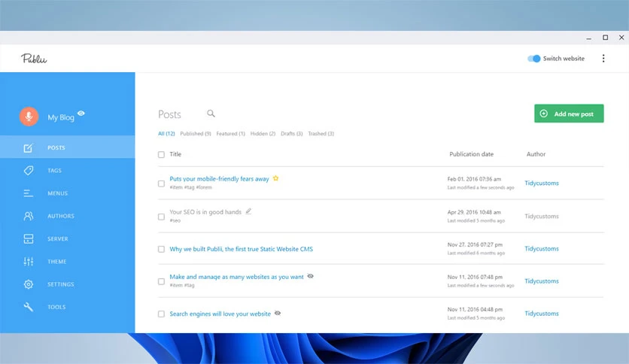Preview site via eye icon next to My Blog
The height and width of the screenshot is (364, 629).
coord(81,114)
